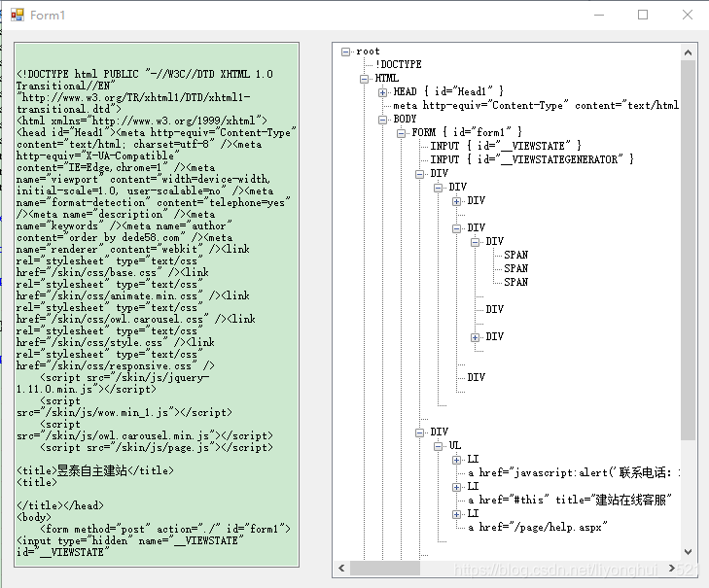
Task: Expand the LI above the #this link
Action: (457, 487)
